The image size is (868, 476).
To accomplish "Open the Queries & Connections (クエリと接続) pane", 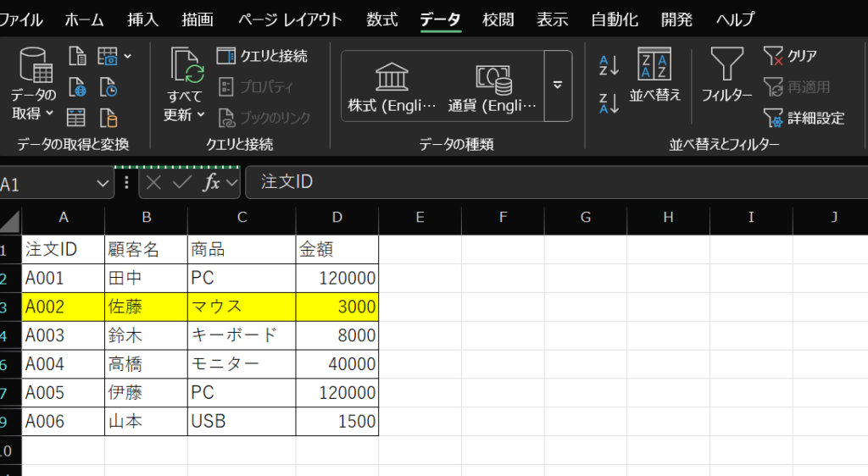I will coord(263,57).
